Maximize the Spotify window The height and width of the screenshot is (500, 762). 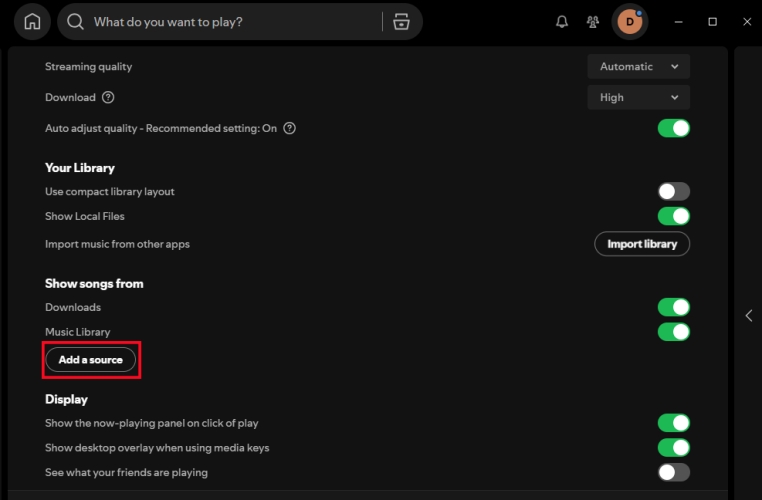coord(712,22)
